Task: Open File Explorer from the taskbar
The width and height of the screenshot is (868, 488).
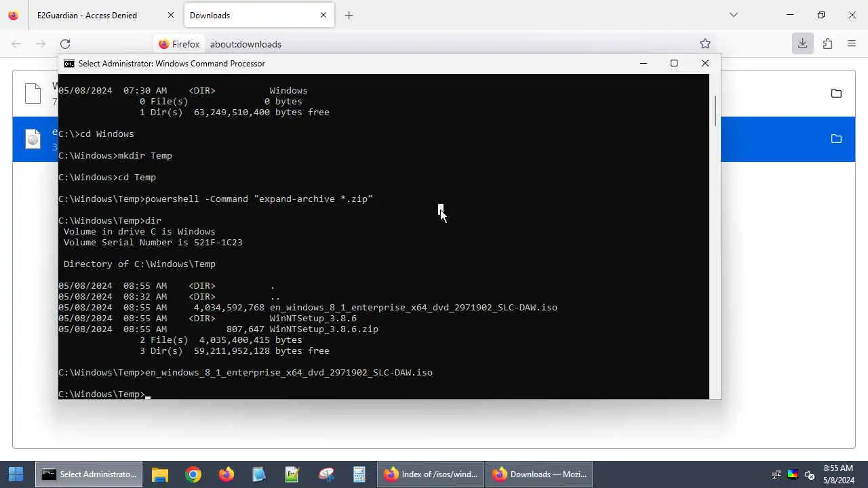Action: tap(159, 474)
